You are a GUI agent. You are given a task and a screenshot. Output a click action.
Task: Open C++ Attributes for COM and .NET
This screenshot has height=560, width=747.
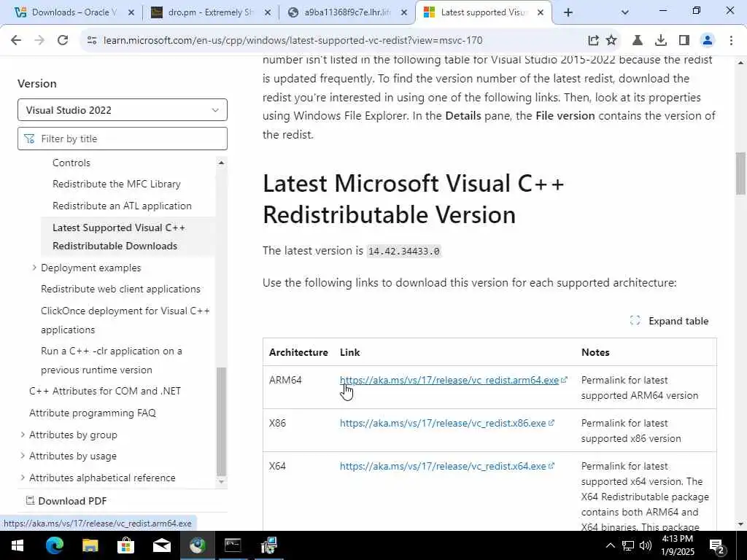tap(105, 391)
